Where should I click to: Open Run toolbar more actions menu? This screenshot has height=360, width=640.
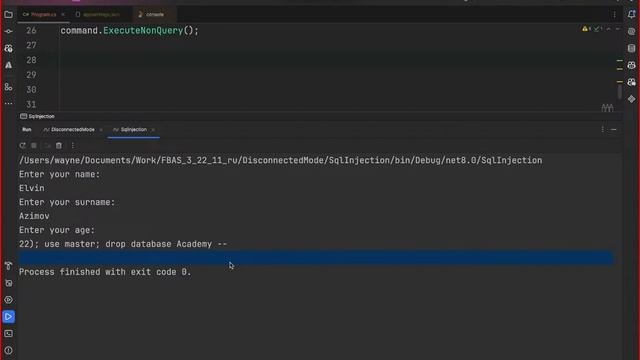tap(73, 146)
